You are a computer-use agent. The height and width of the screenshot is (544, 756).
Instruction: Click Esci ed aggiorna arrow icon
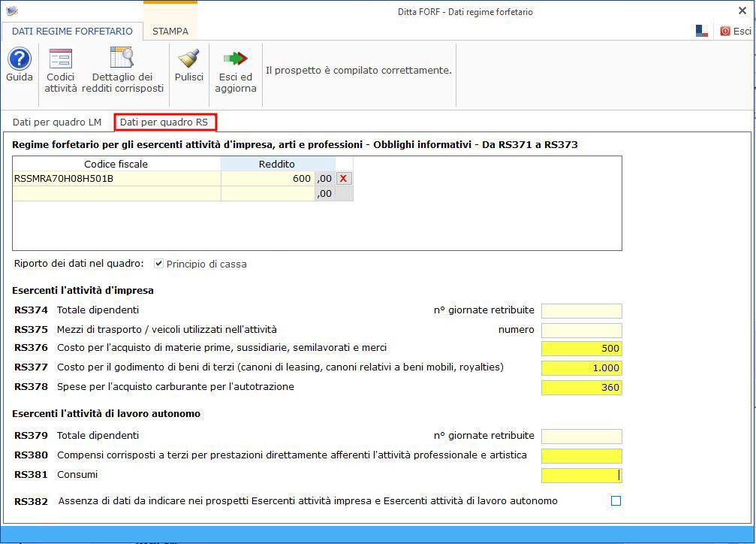[236, 59]
